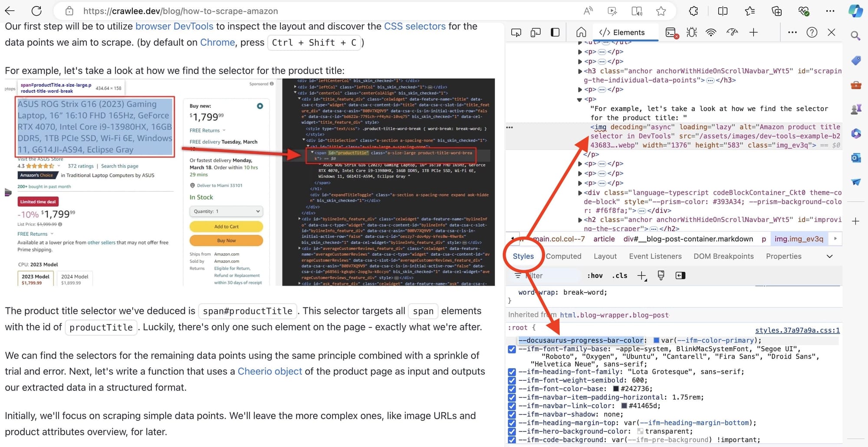Click the browser DevTools hyperlink
The image size is (868, 447).
pos(174,26)
